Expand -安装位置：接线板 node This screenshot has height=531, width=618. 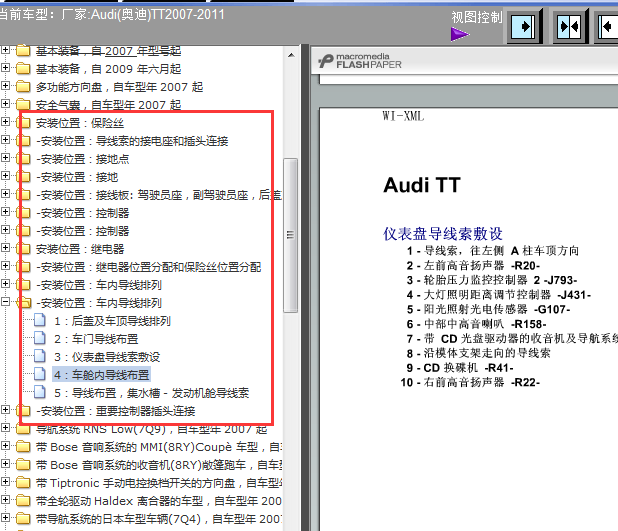[5, 194]
